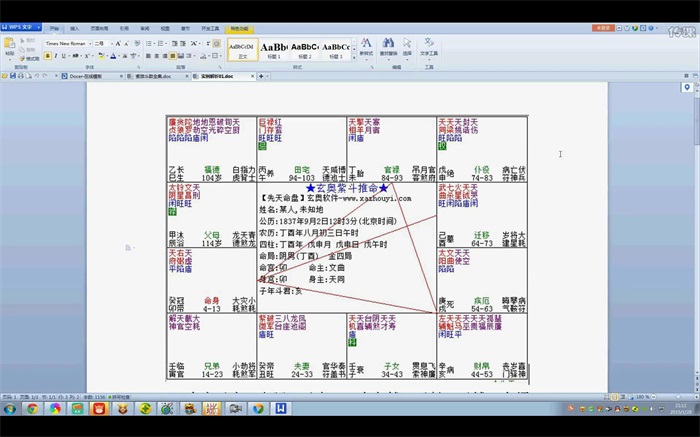
Task: Click the vertical scrollbar of document
Action: [696, 121]
